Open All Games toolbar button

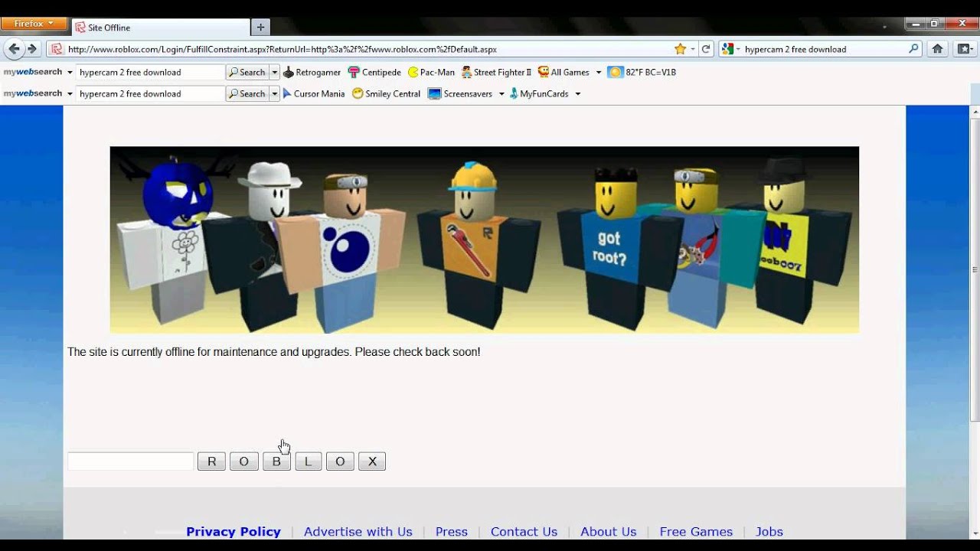(x=564, y=72)
